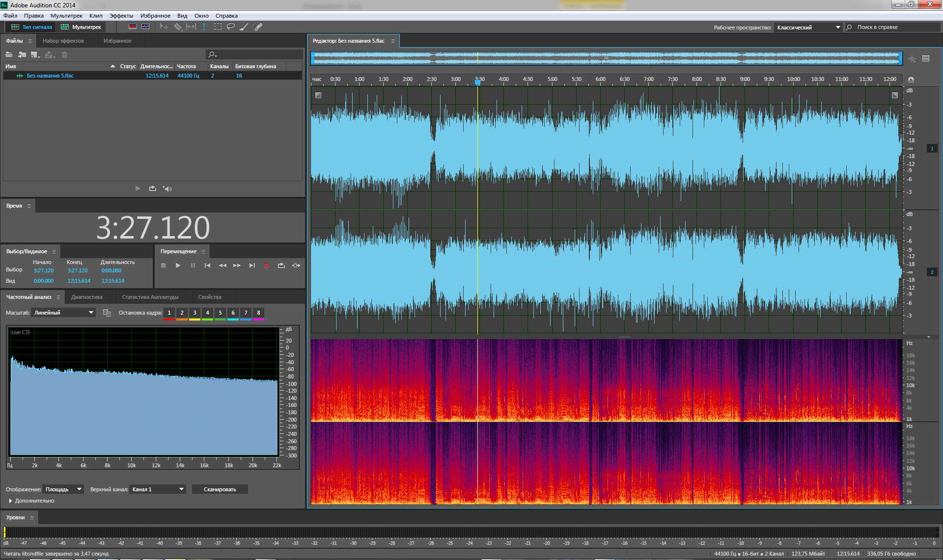Select the Razor tool in toolbar
The height and width of the screenshot is (560, 943).
click(x=178, y=27)
